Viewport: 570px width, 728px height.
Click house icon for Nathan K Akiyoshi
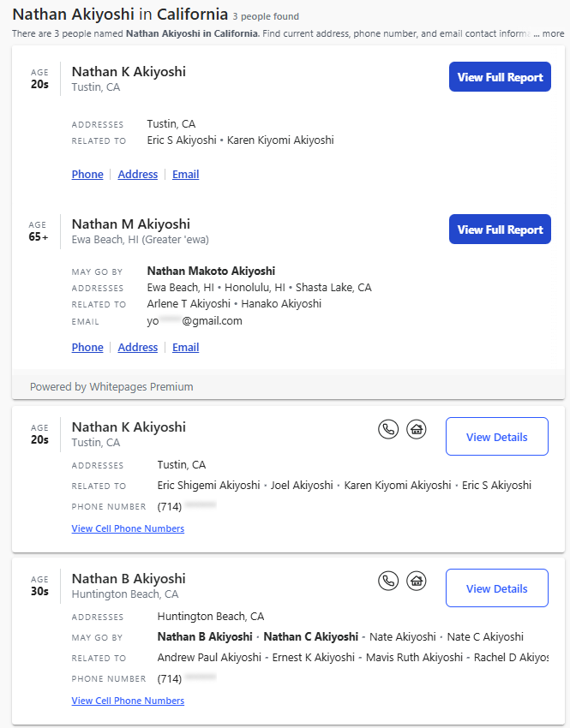[x=417, y=429]
